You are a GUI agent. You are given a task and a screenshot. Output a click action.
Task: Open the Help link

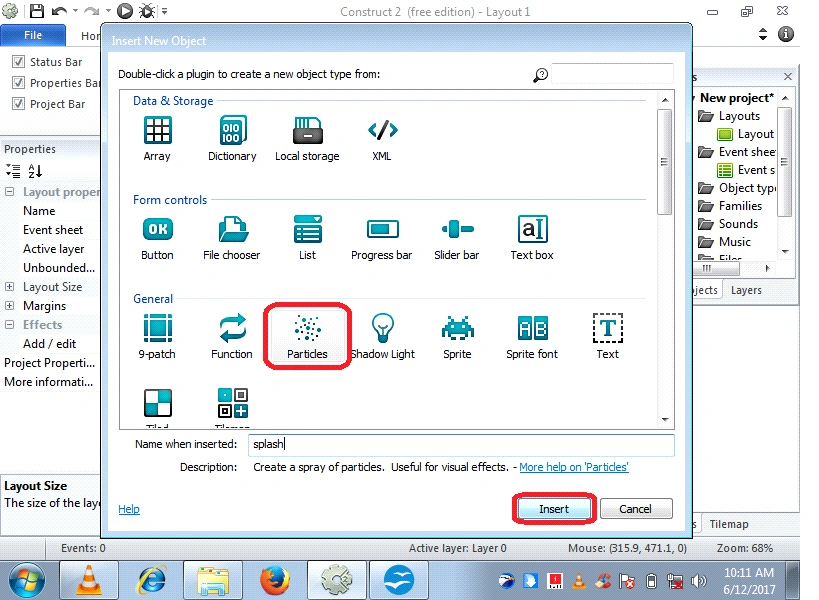click(128, 509)
